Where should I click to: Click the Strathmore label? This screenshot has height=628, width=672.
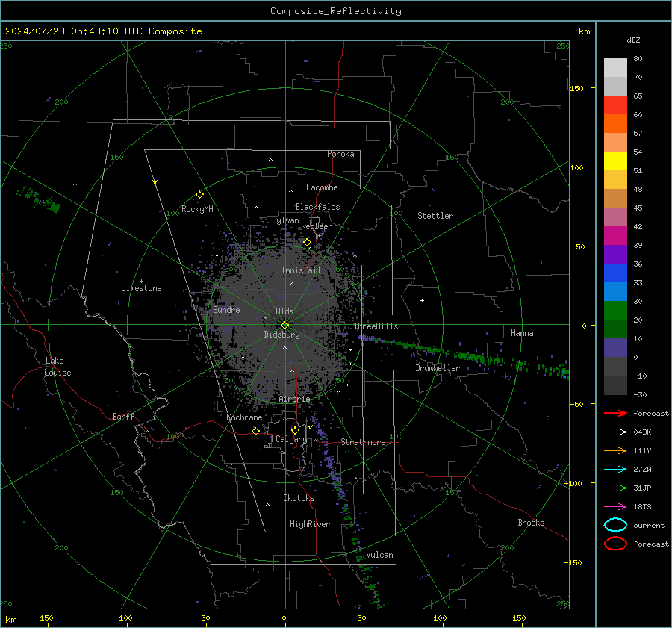[x=363, y=442]
